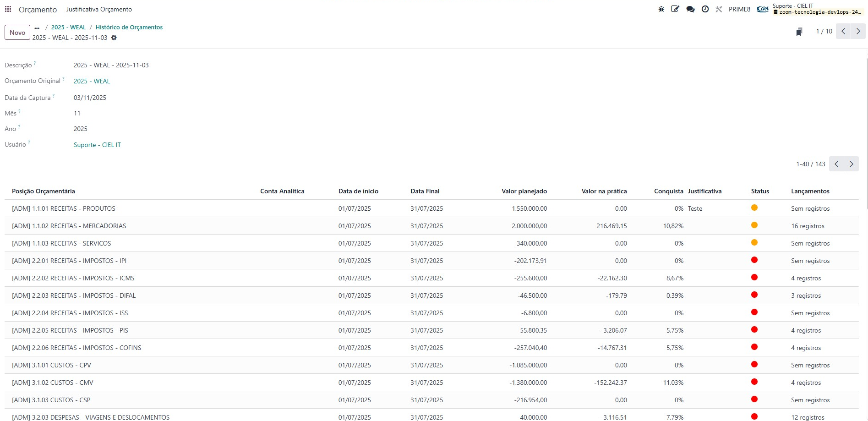
Task: Click the wrench and screwdriver tools icon
Action: 719,9
